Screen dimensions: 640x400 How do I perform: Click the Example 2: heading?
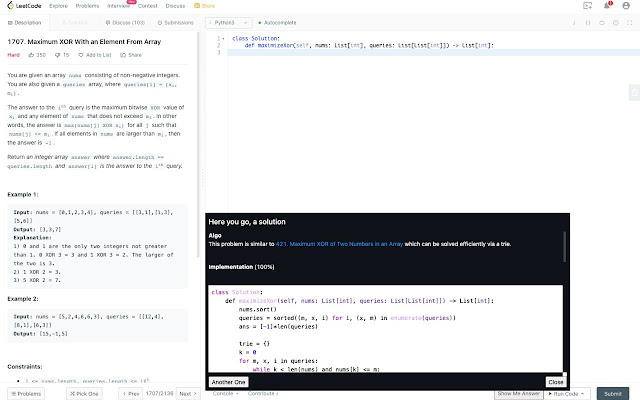23,299
